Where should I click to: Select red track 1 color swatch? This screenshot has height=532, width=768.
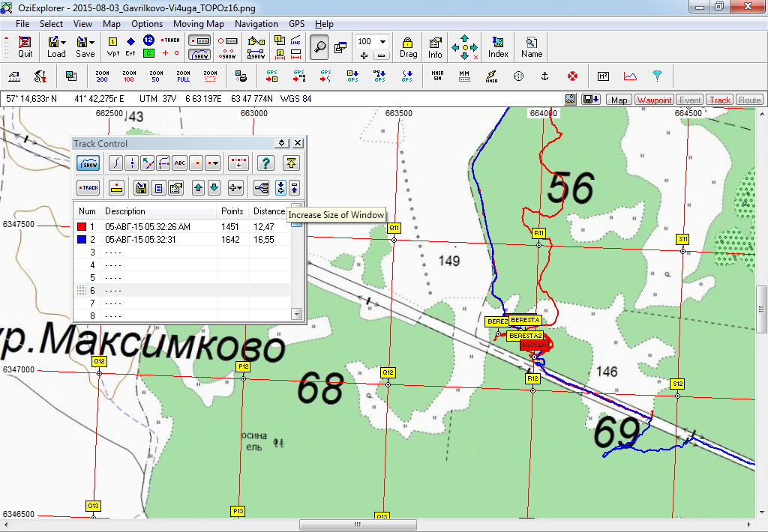pos(82,227)
